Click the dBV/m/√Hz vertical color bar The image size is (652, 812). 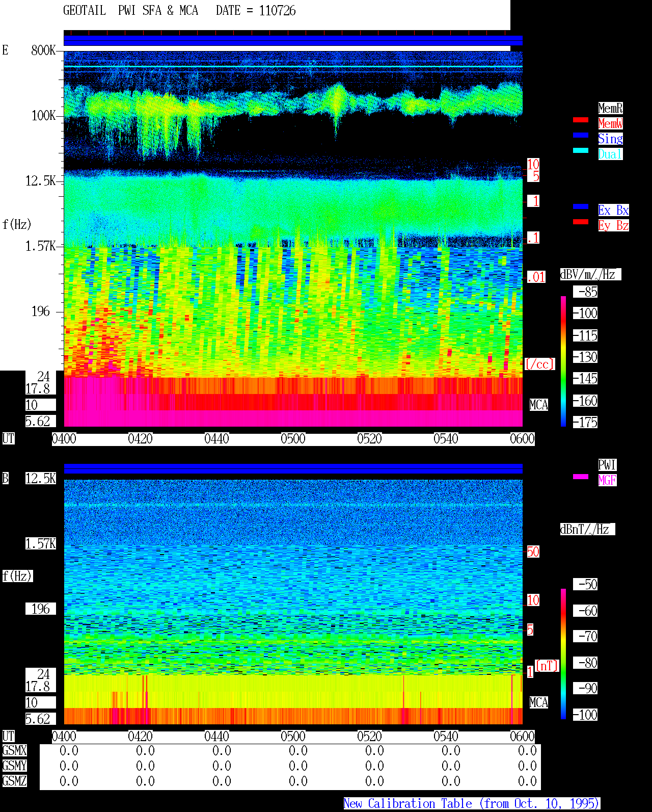tap(563, 361)
